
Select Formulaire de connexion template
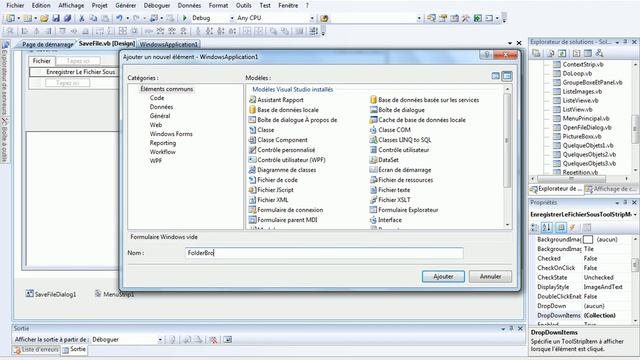(286, 210)
